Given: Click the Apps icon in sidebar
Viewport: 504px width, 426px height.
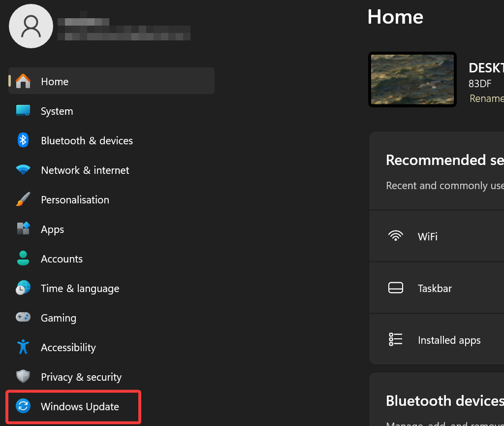Looking at the screenshot, I should click(x=23, y=229).
